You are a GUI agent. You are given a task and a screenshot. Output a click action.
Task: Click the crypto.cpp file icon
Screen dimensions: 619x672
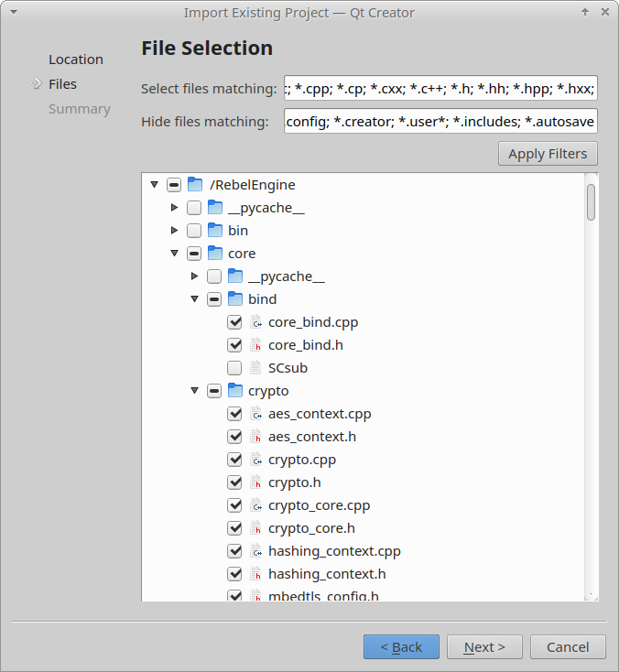(255, 460)
